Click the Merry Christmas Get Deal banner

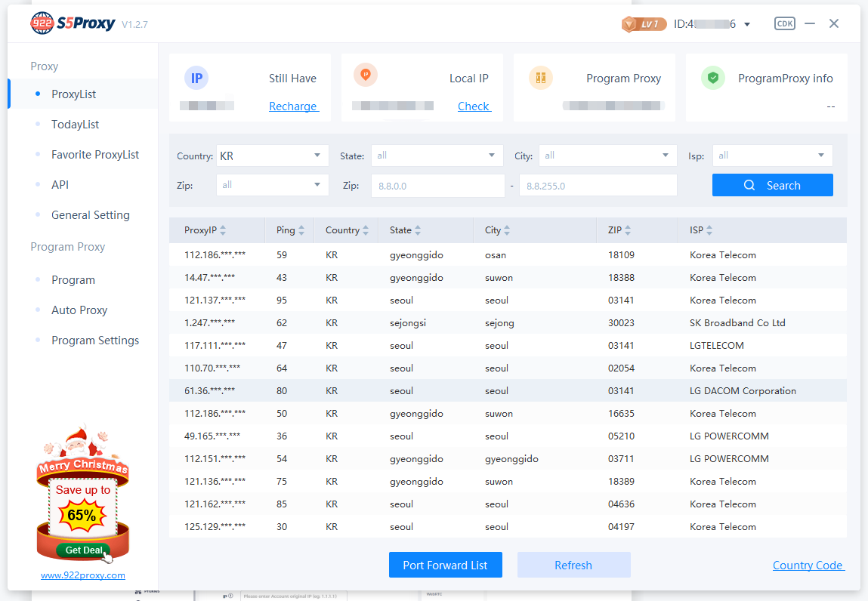(83, 492)
